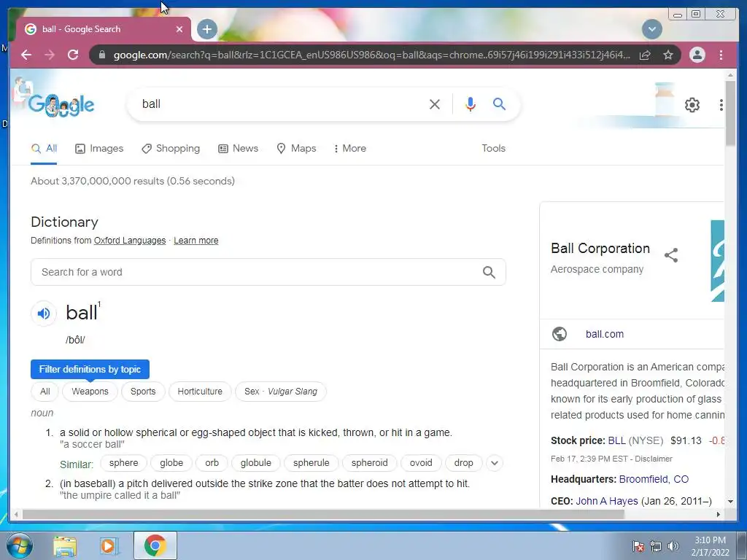Open Windows Media Player from taskbar
This screenshot has width=747, height=560.
[109, 546]
